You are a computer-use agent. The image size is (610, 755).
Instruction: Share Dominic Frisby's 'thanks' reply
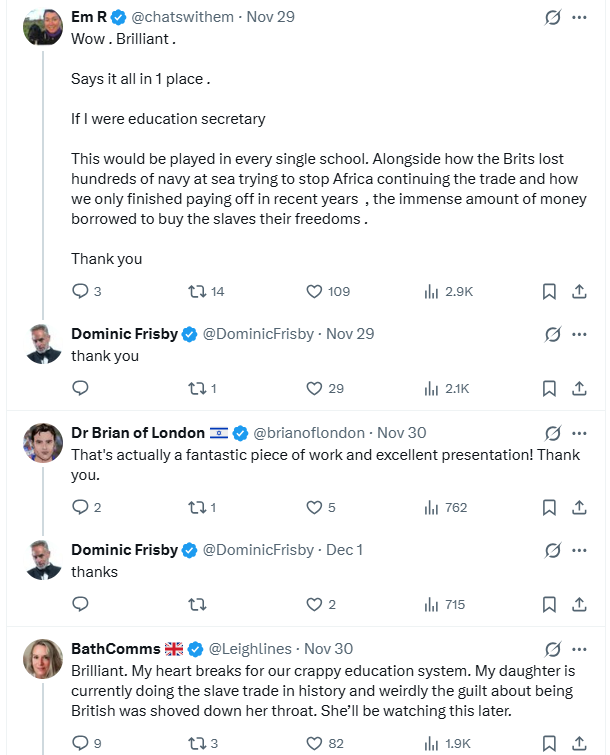click(x=578, y=604)
